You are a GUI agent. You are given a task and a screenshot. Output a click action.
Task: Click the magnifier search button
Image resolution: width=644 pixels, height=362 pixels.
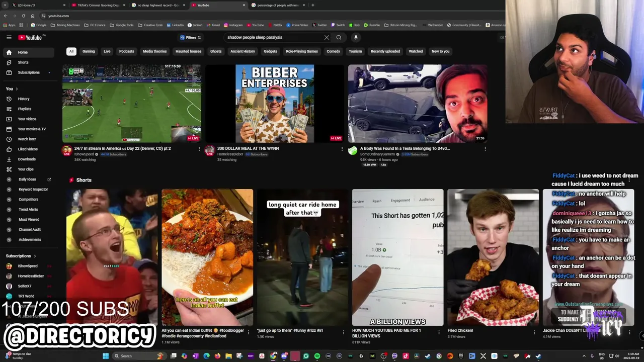(x=339, y=37)
